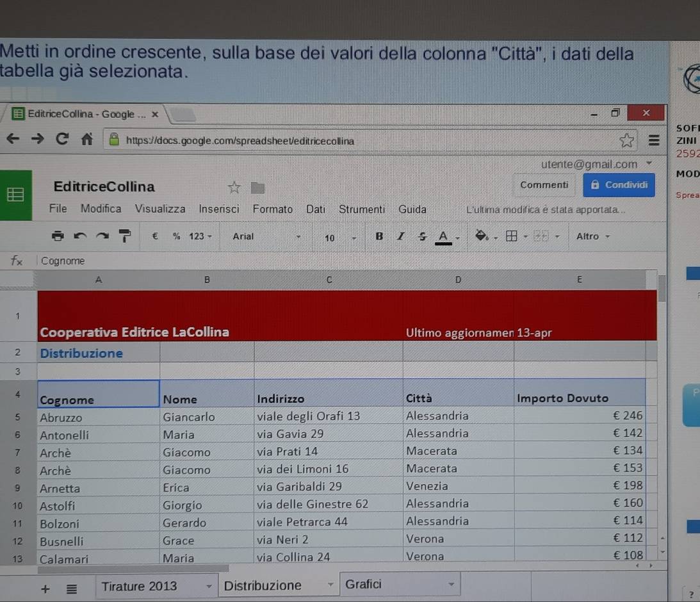Screen dimensions: 700x602
Task: Select the paint format roller tool
Action: [x=126, y=236]
